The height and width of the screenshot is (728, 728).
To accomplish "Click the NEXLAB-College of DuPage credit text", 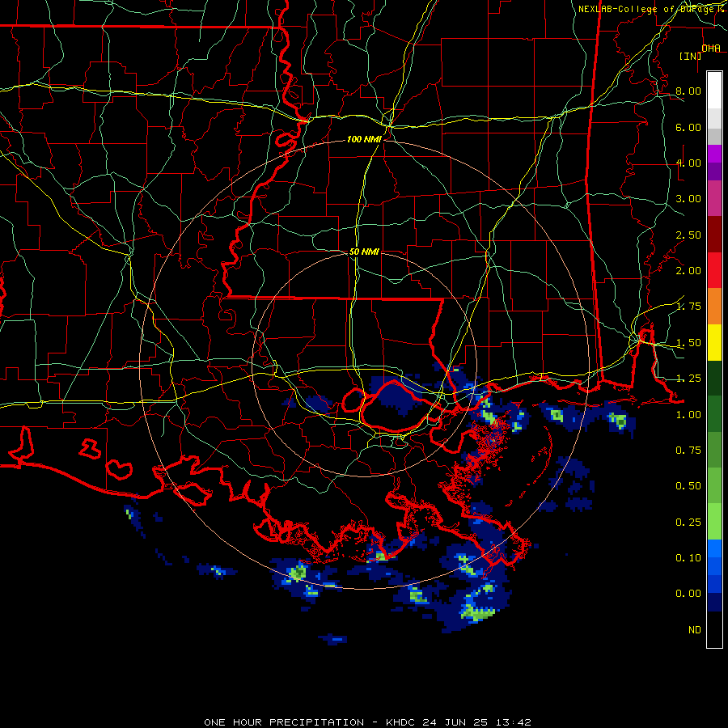I will click(x=645, y=9).
